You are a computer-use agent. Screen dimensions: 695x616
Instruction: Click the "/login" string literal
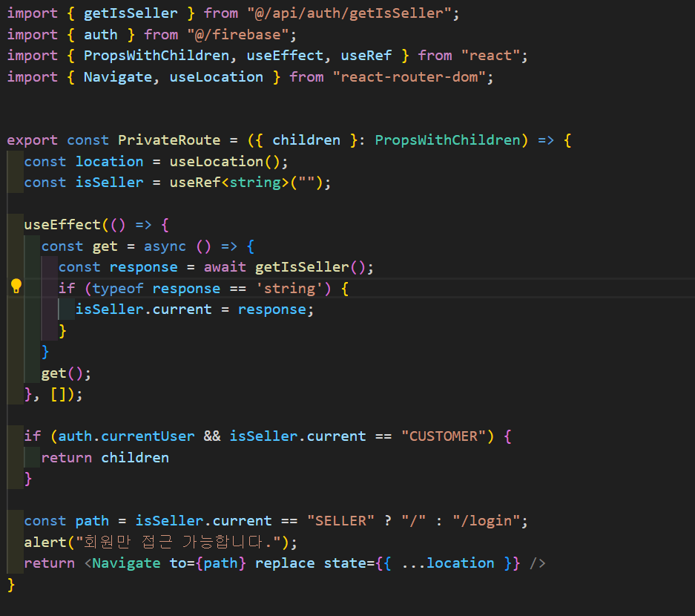(x=487, y=521)
